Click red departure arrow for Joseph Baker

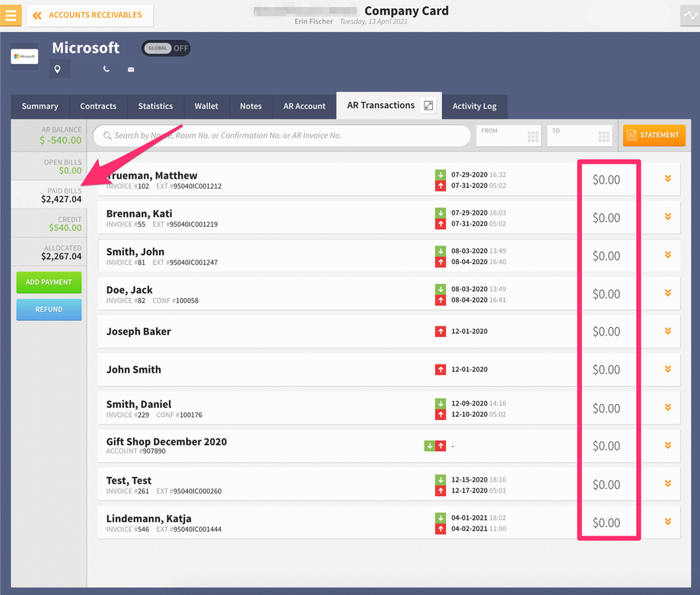point(441,331)
